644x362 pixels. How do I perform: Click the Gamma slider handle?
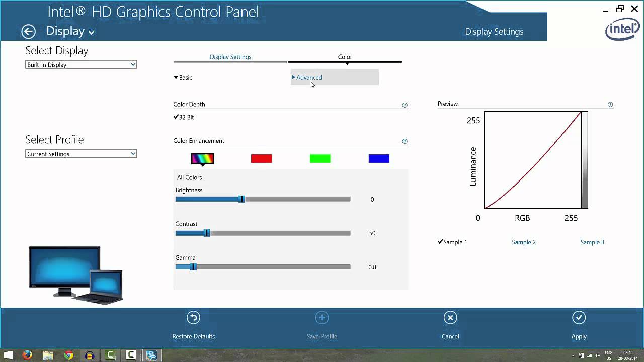[193, 267]
